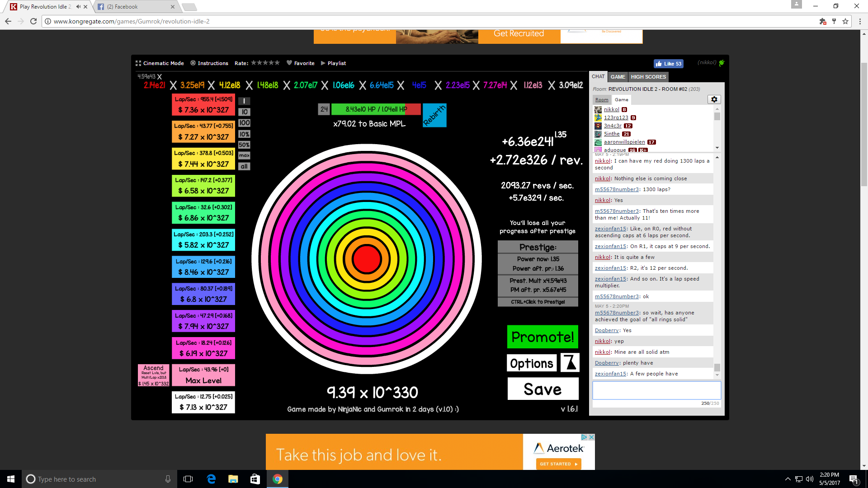Rate the game with the stars

pyautogui.click(x=265, y=63)
